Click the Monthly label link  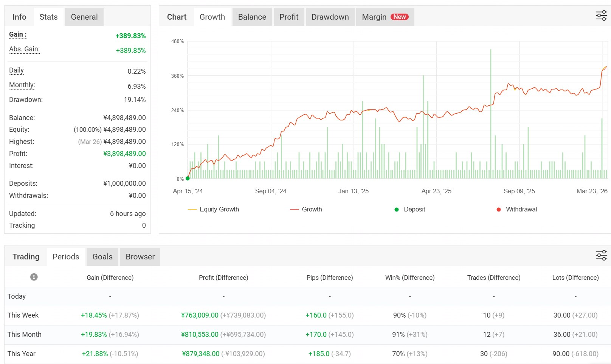tap(22, 85)
